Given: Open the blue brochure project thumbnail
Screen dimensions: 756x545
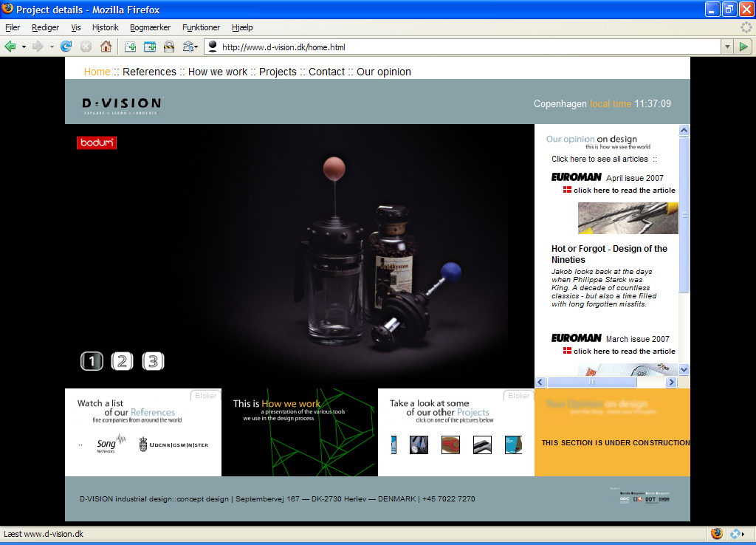Looking at the screenshot, I should 514,445.
